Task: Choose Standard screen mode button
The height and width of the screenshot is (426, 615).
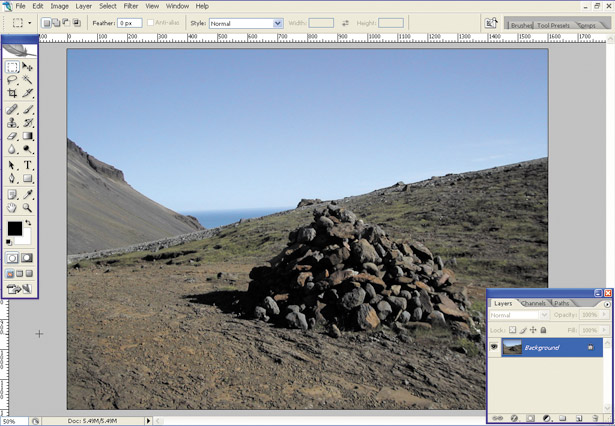Action: tap(10, 273)
